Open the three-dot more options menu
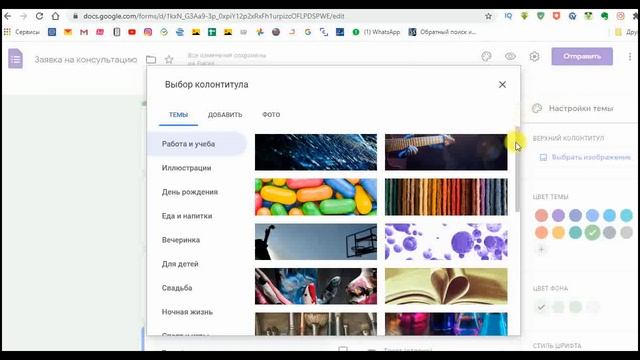 pyautogui.click(x=630, y=57)
